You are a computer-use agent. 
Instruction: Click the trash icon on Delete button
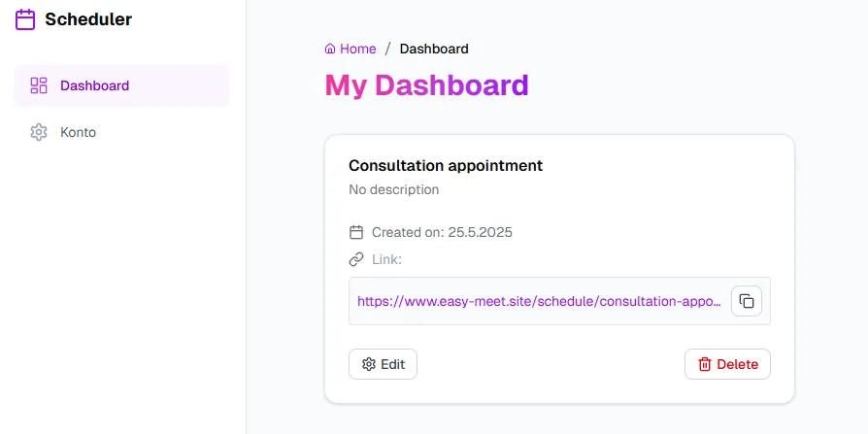coord(705,364)
